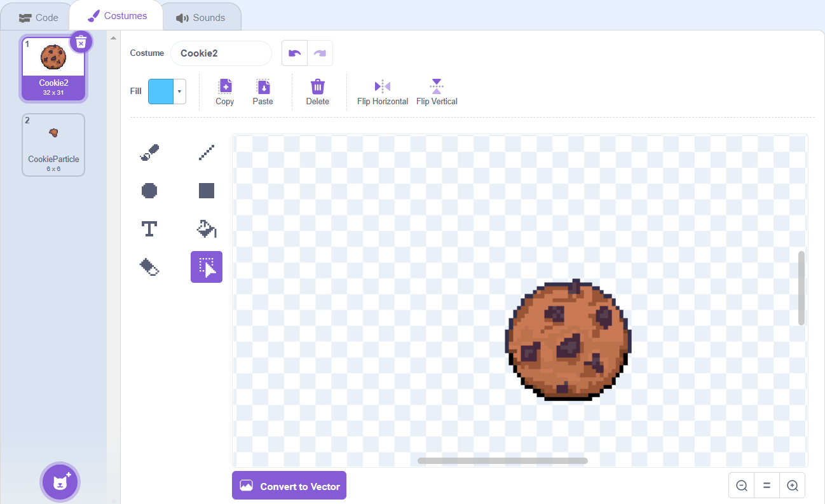Select the Line tool
The width and height of the screenshot is (825, 504).
207,153
